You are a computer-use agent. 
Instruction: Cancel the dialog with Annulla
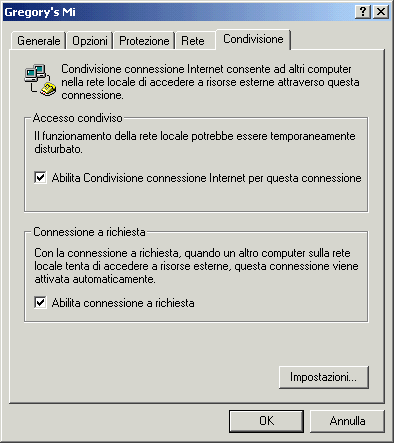347,421
